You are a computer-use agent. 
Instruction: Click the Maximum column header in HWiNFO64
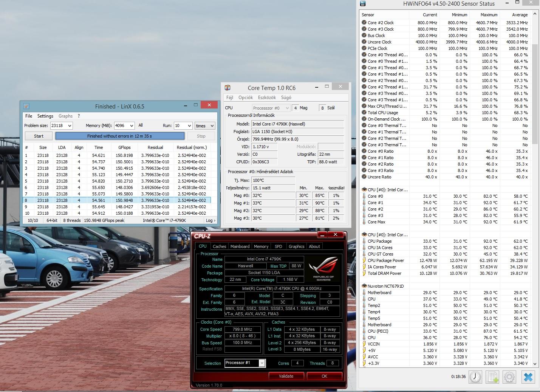[484, 15]
